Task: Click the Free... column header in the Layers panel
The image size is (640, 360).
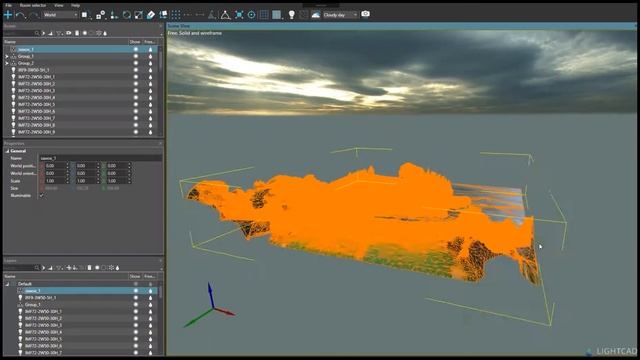Action: click(149, 276)
